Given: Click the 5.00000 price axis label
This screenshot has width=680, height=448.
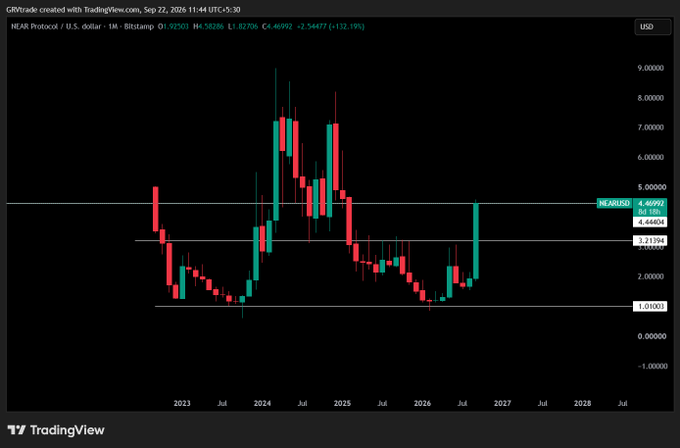Looking at the screenshot, I should pos(650,187).
